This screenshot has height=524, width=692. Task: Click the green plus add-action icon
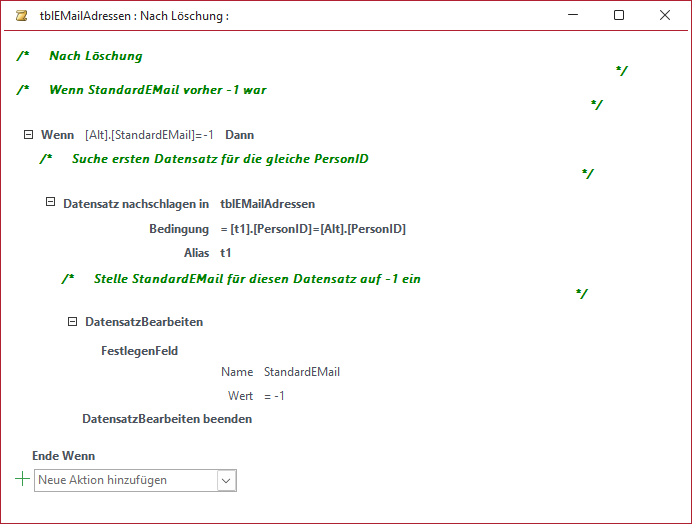click(23, 480)
